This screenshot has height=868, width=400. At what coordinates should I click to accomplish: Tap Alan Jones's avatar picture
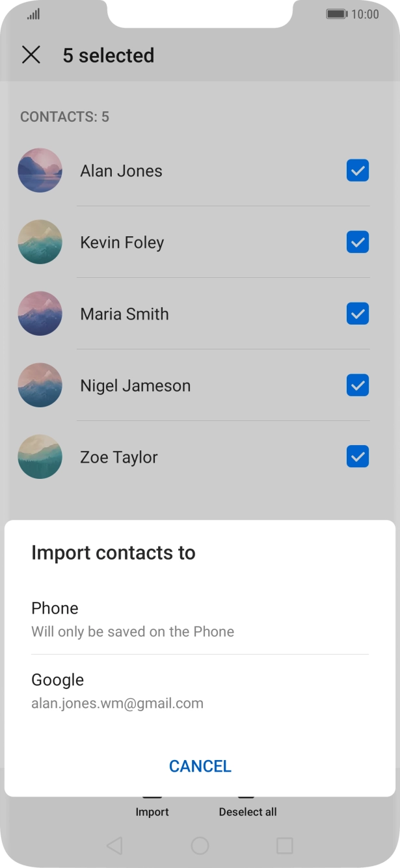(x=40, y=170)
